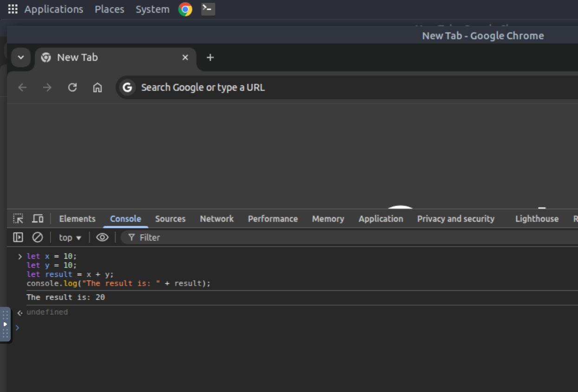Clear the console with the clear icon
The height and width of the screenshot is (392, 578).
[38, 237]
